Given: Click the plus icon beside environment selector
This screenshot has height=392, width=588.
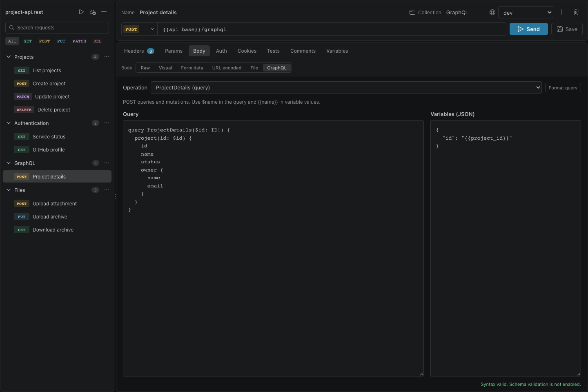Looking at the screenshot, I should (561, 12).
